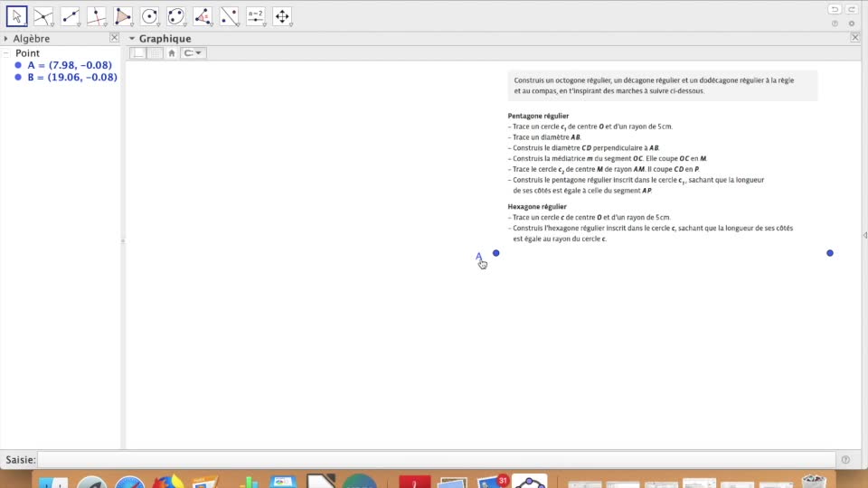Choose the Line through two points tool
Image resolution: width=868 pixels, height=488 pixels.
(71, 15)
